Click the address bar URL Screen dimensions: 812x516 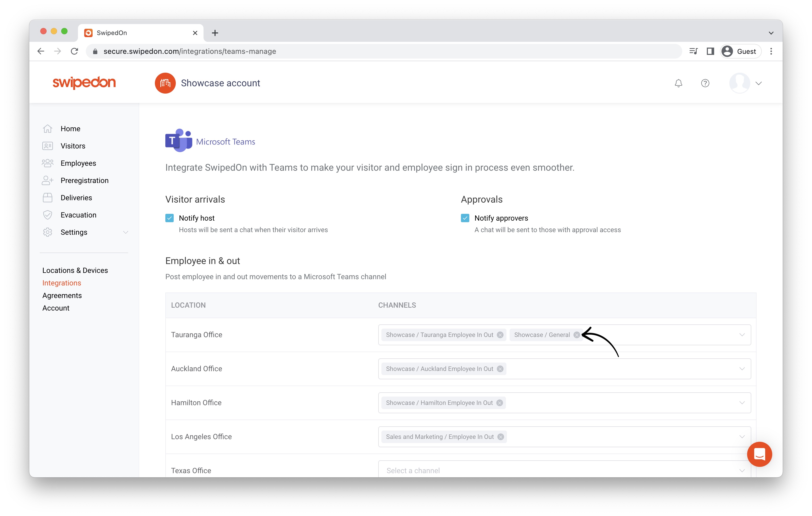tap(189, 51)
